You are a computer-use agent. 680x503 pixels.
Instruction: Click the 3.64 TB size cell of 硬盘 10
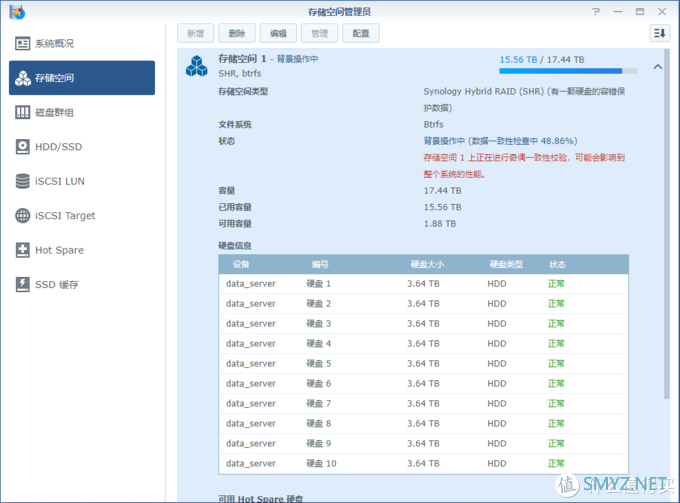pos(423,464)
